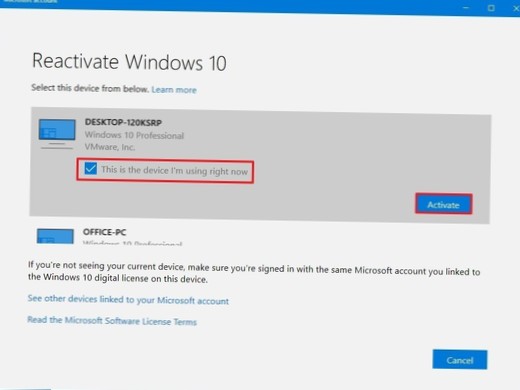This screenshot has height=390, width=520.
Task: Read the Microsoft Software License Terms link
Action: tap(112, 321)
